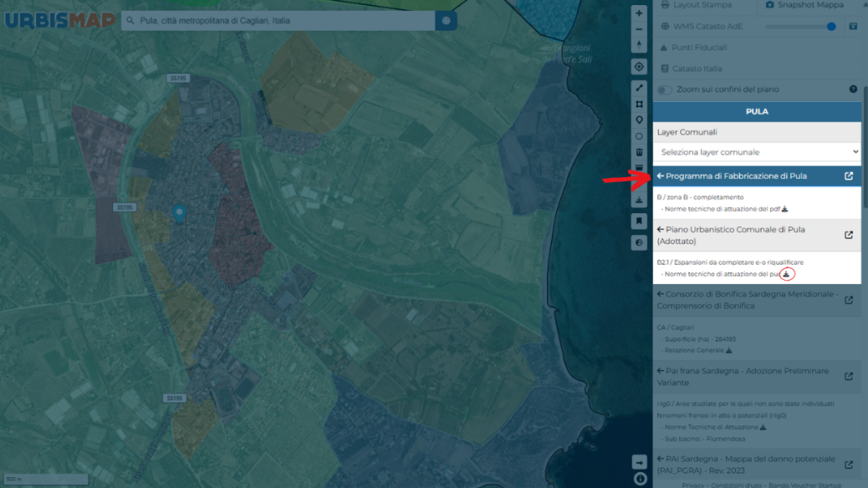
Task: Open help for Zoom sui confini del piano
Action: tap(853, 89)
